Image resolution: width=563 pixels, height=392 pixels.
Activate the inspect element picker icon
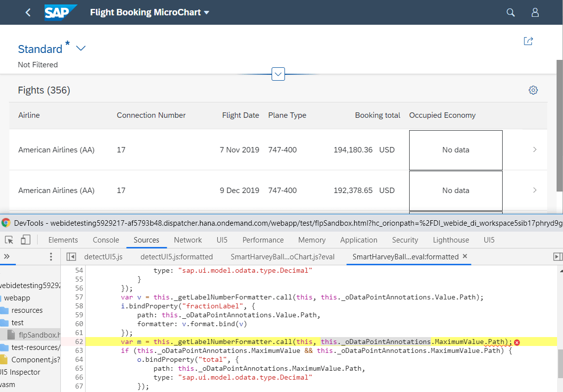(9, 240)
